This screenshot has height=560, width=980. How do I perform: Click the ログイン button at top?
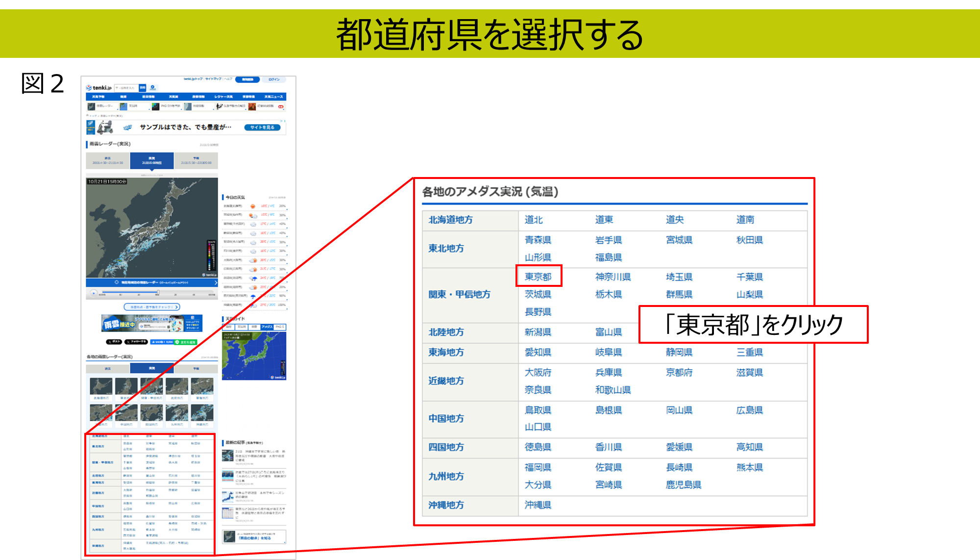coord(274,79)
